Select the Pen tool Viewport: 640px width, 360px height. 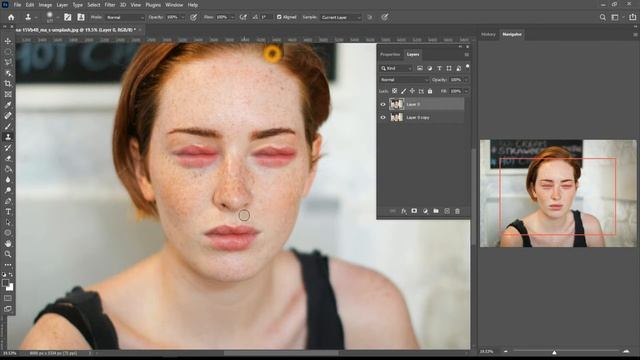[8, 201]
